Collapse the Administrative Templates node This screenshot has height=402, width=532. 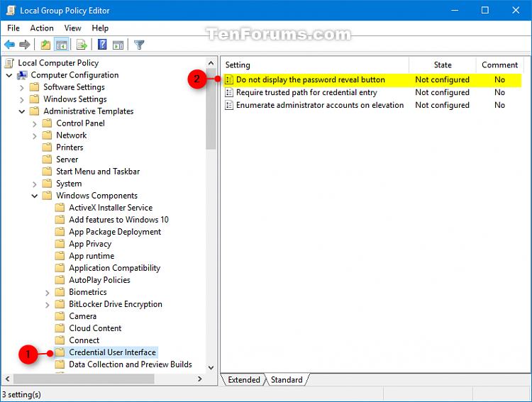(22, 111)
